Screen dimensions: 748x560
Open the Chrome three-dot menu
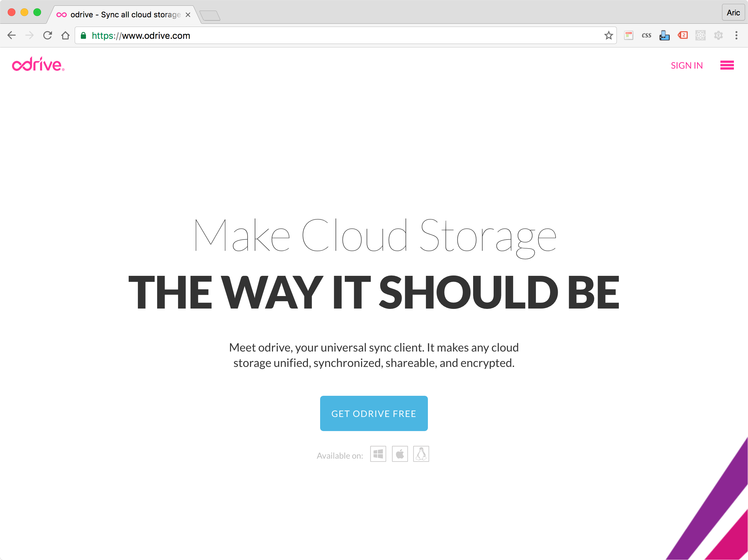(x=736, y=36)
